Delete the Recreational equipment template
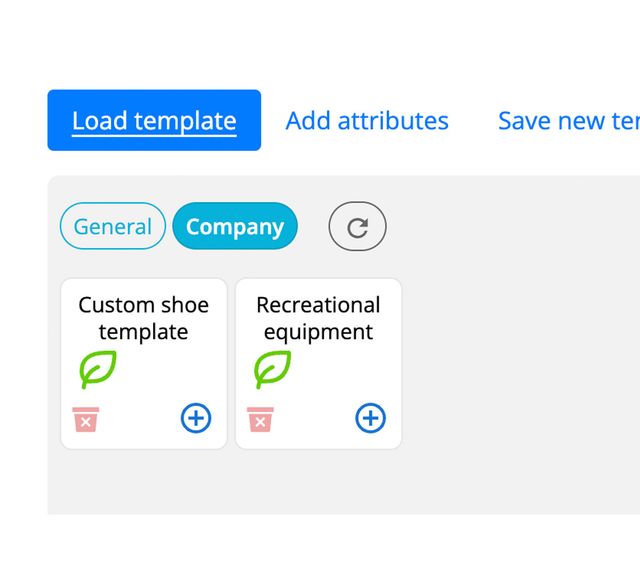 (x=260, y=419)
